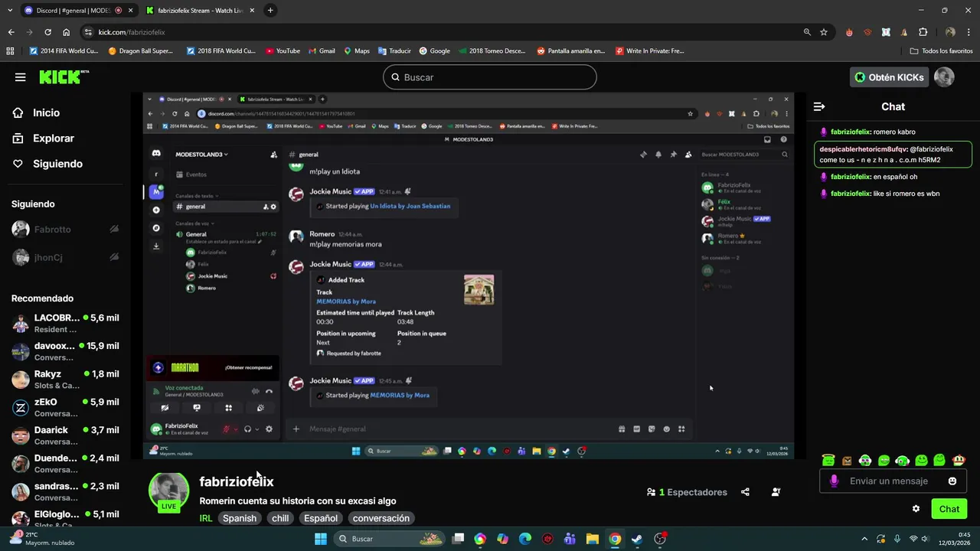Open the browser extensions puzzle icon

click(x=923, y=32)
